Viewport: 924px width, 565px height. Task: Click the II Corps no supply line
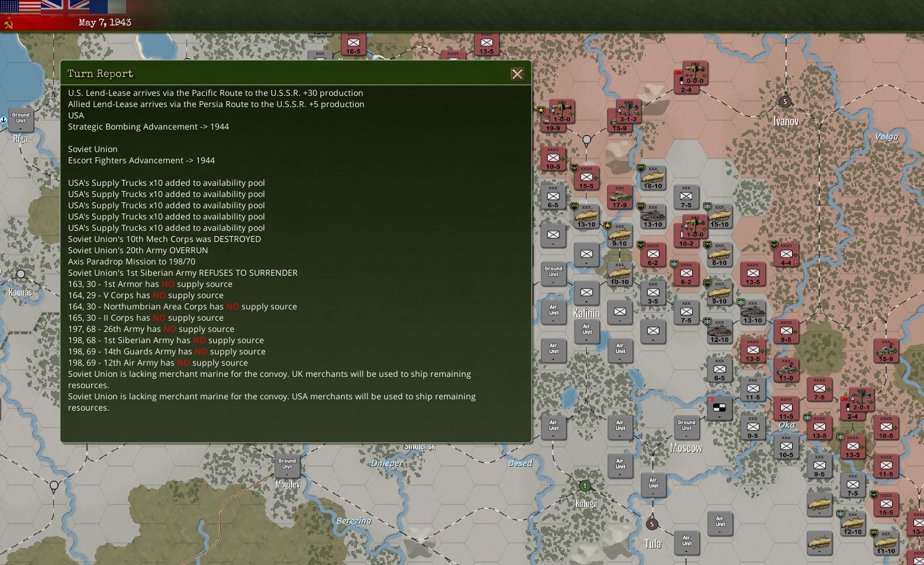(146, 318)
